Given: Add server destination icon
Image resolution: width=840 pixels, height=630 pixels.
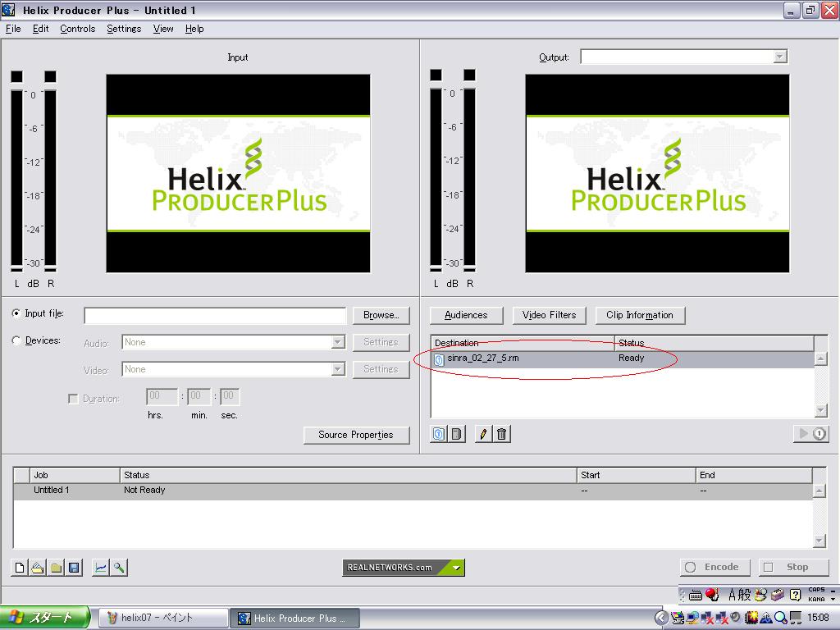Looking at the screenshot, I should click(456, 434).
